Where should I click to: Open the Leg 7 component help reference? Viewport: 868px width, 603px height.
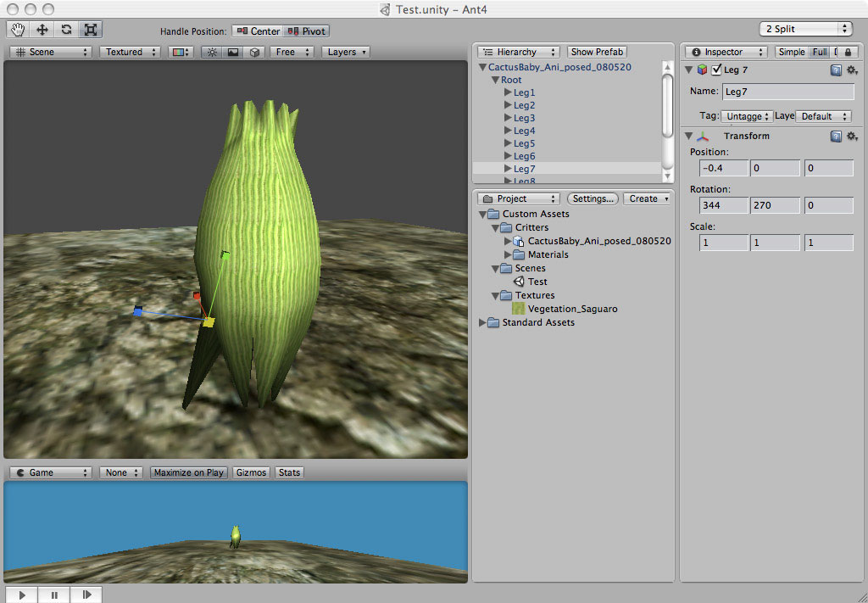point(836,70)
